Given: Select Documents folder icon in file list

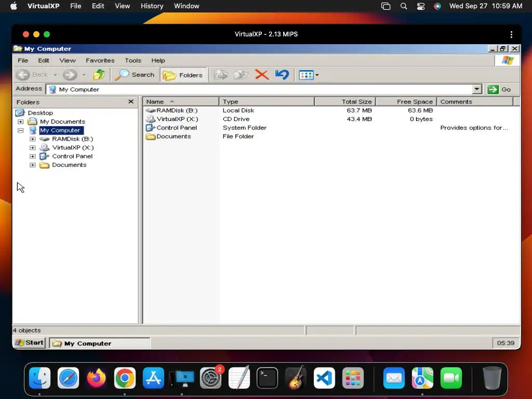Looking at the screenshot, I should coord(151,137).
